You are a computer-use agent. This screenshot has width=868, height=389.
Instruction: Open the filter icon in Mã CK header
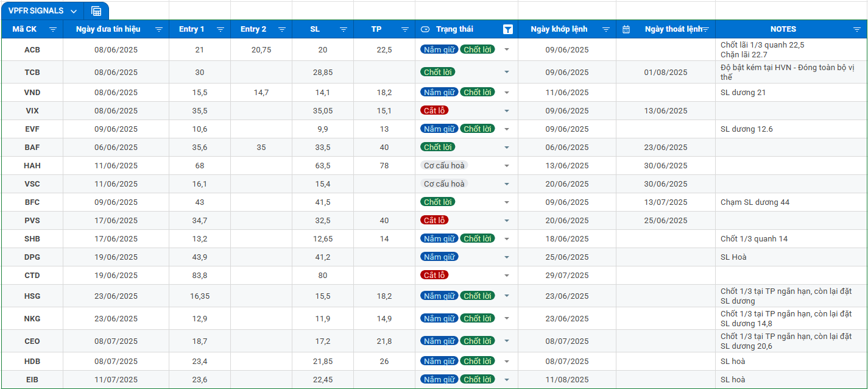53,29
